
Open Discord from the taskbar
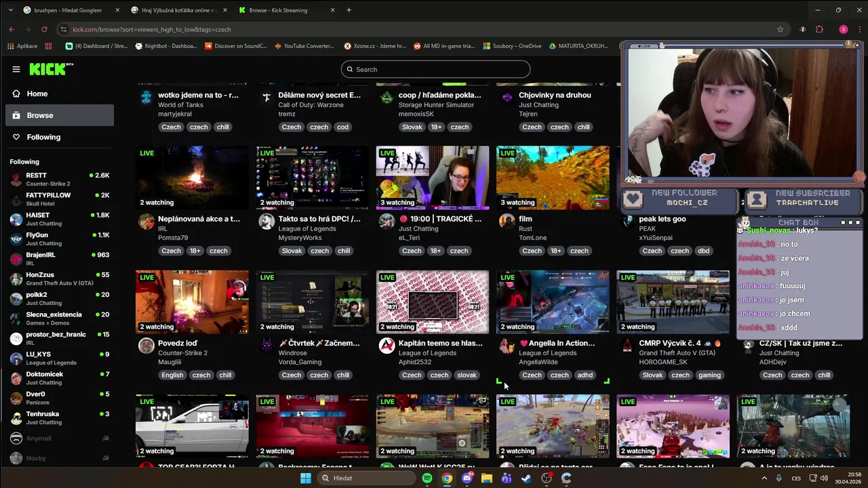467,478
